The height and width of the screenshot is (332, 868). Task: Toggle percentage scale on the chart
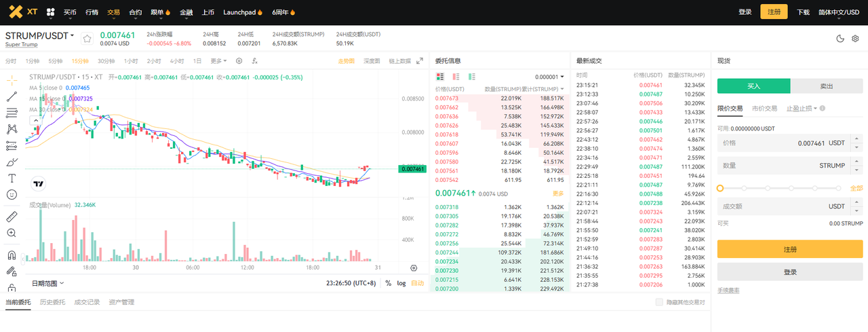pyautogui.click(x=388, y=283)
